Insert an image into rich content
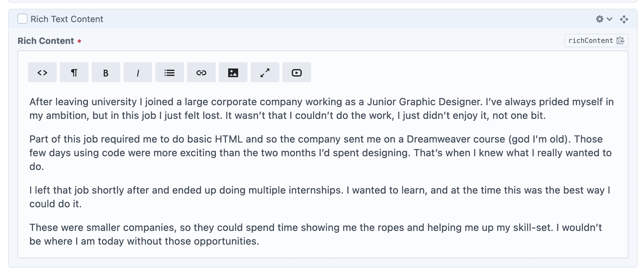The image size is (644, 272). [x=233, y=73]
